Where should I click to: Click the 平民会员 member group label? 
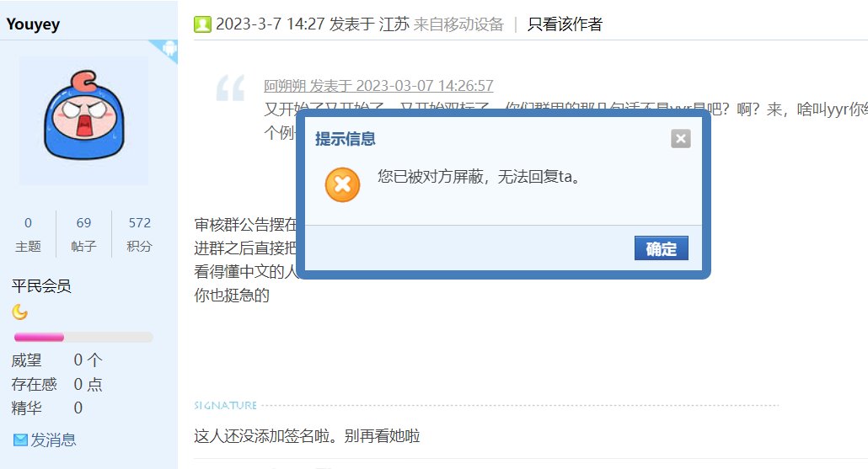[41, 286]
